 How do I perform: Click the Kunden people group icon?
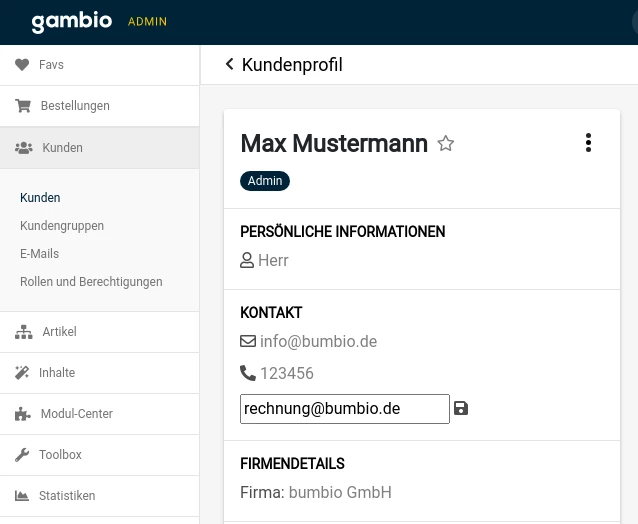[24, 148]
